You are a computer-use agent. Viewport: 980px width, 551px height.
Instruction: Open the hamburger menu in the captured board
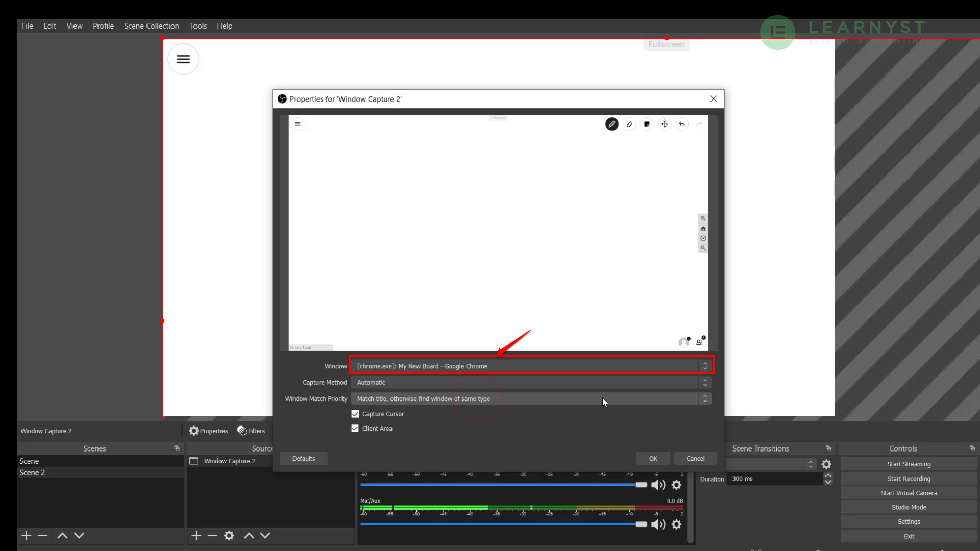click(x=183, y=59)
